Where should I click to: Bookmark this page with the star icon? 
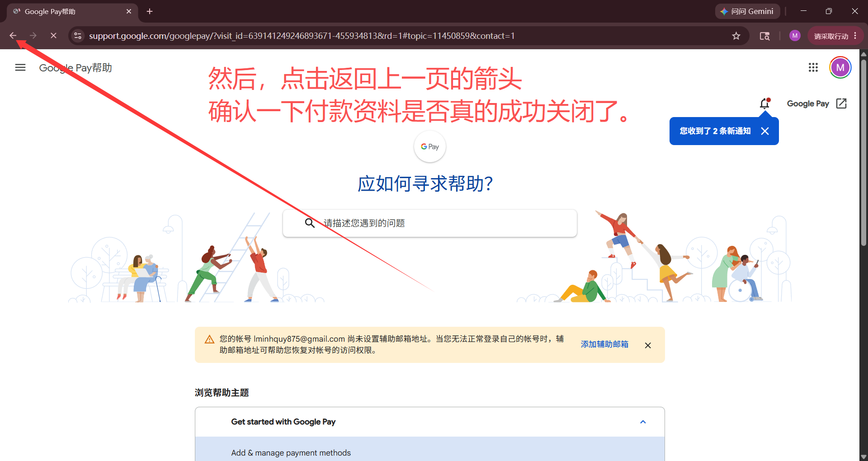pyautogui.click(x=736, y=36)
